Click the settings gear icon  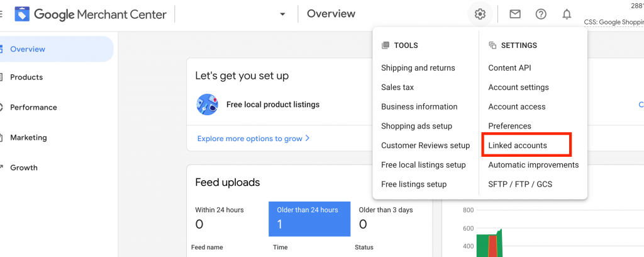[480, 14]
